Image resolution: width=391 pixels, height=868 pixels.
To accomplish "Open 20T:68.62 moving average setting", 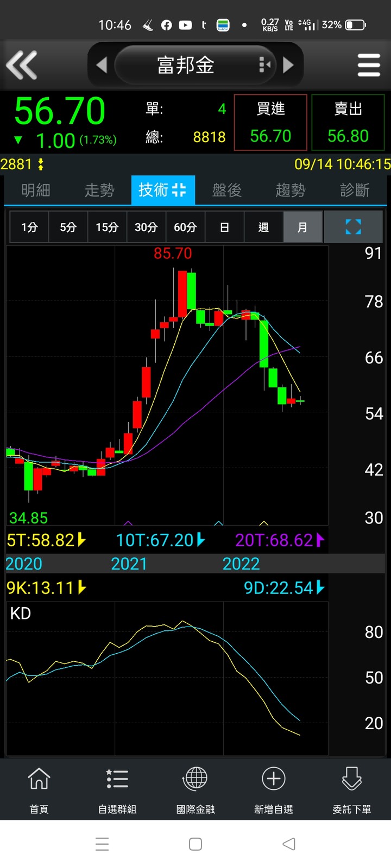I will [280, 540].
